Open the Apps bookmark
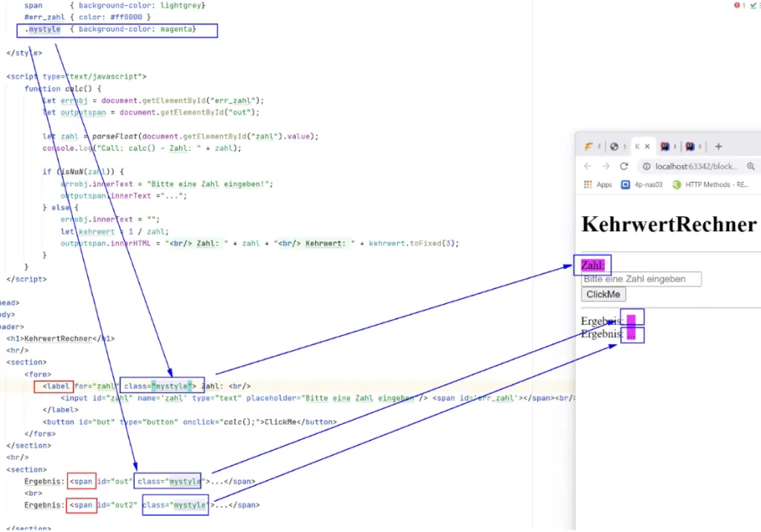This screenshot has height=532, width=761. tap(598, 185)
